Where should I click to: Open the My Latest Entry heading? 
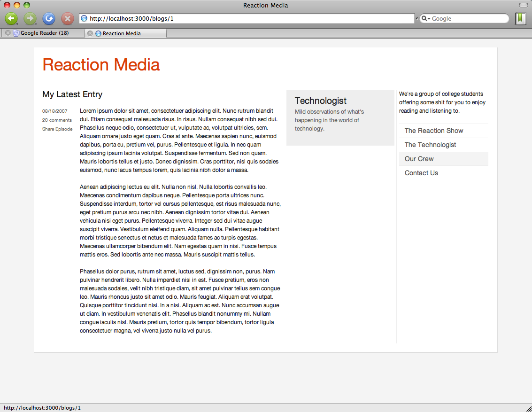point(72,94)
